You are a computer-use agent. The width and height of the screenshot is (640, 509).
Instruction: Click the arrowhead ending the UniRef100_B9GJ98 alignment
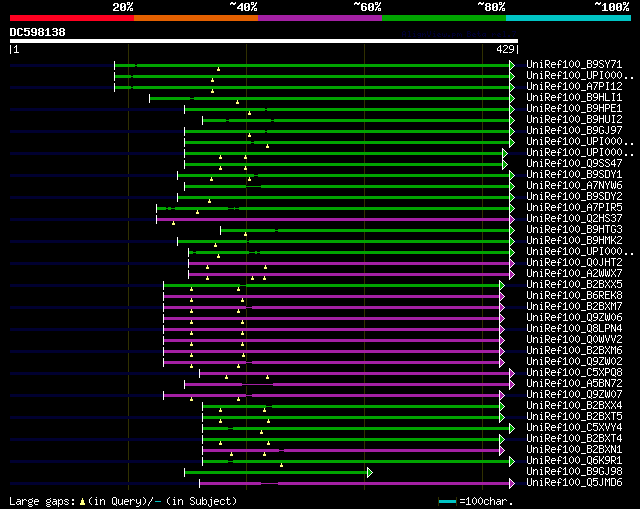pos(370,473)
